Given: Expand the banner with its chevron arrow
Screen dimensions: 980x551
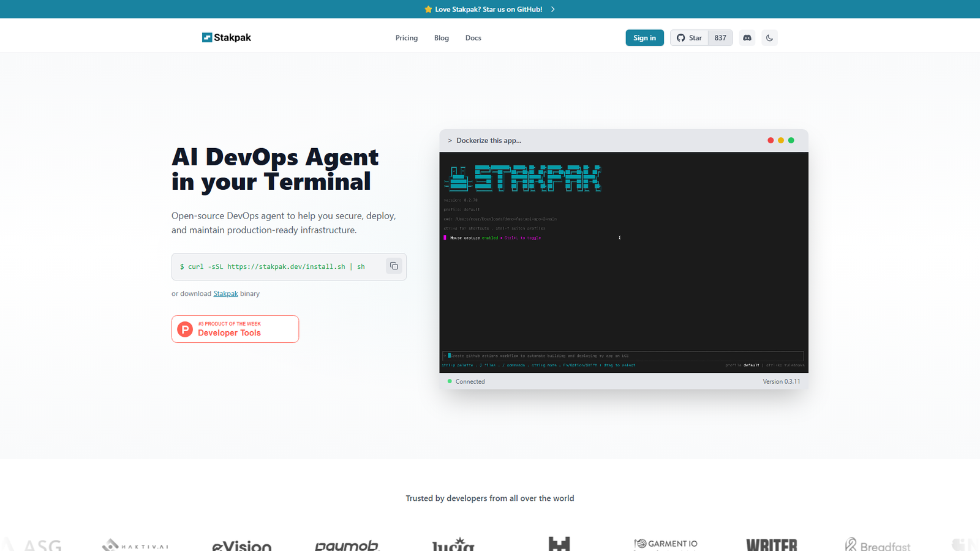Looking at the screenshot, I should pos(552,9).
